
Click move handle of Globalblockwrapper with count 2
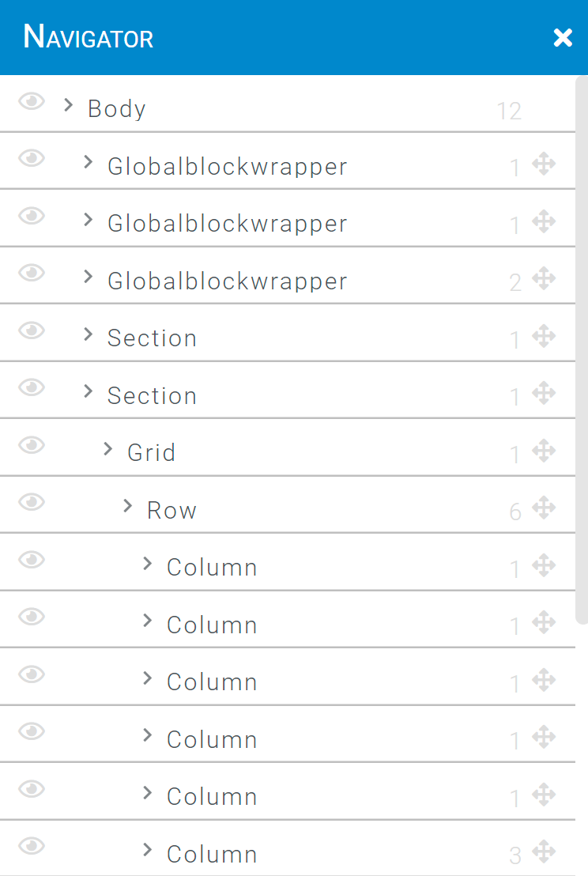click(x=543, y=279)
